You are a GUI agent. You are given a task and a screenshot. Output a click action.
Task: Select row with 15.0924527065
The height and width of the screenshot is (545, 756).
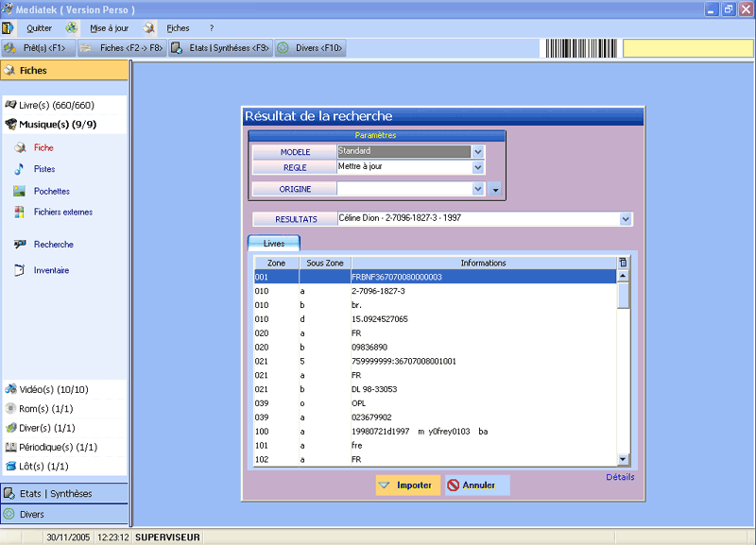435,319
